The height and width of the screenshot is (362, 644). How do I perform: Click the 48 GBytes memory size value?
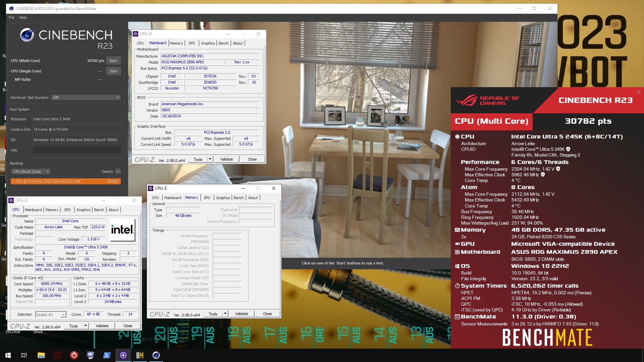point(183,216)
